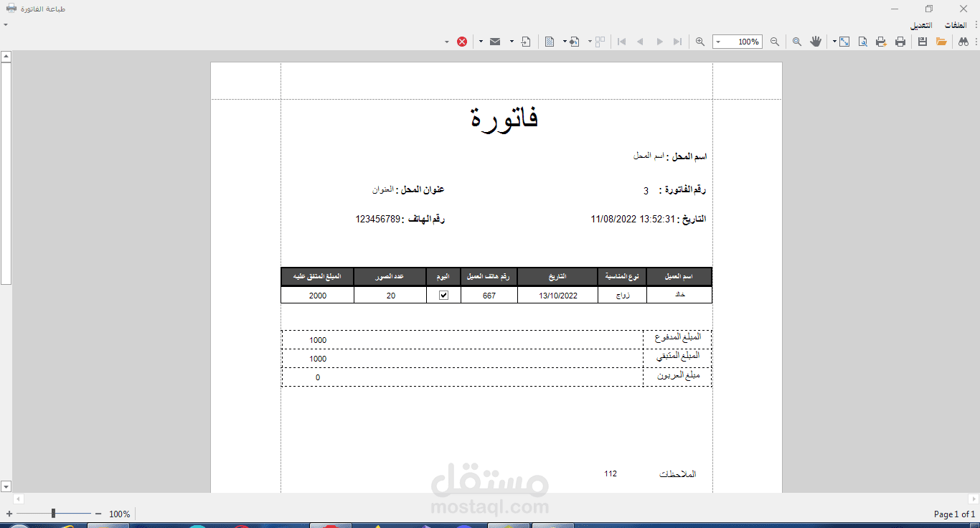Expand the page color dropdown arrow
This screenshot has width=980, height=528.
click(565, 42)
